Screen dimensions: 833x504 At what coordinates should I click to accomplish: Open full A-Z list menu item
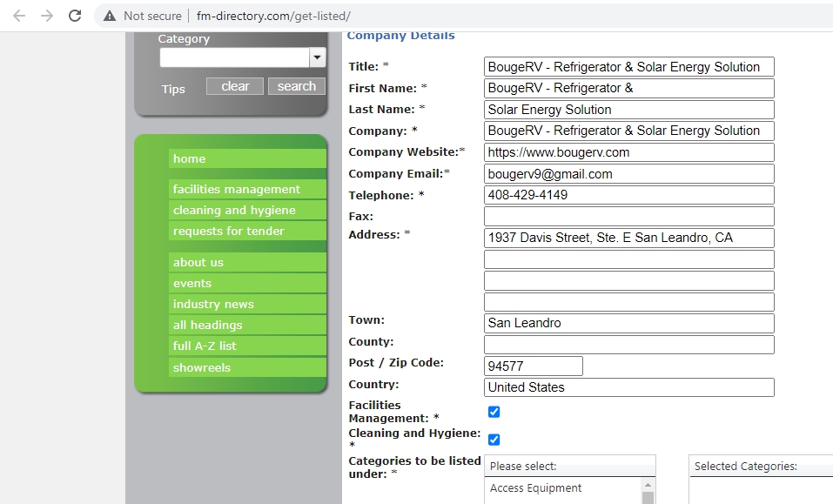[247, 346]
